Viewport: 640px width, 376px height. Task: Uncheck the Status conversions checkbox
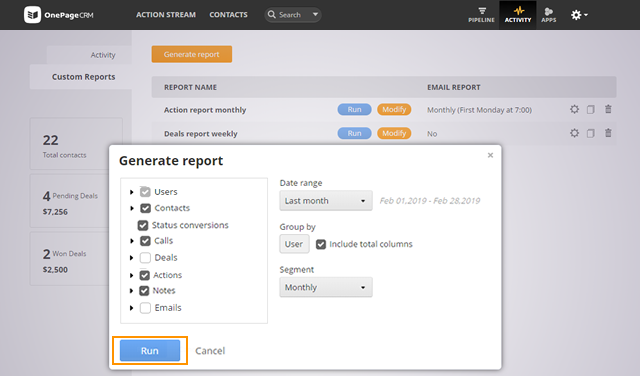(x=142, y=225)
